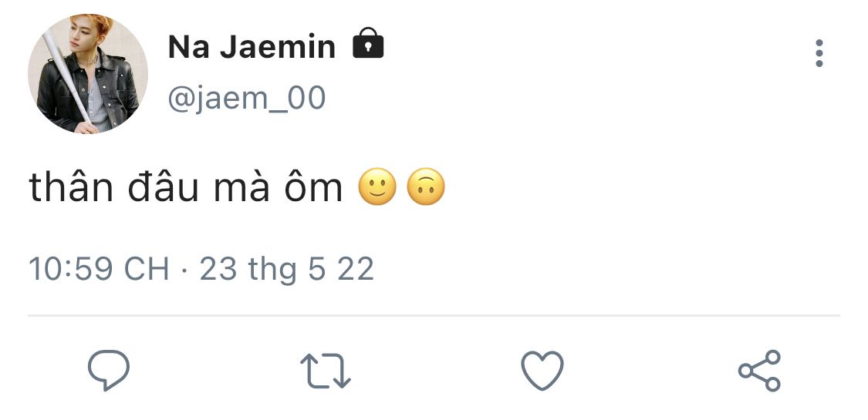Open the share icon for this tweet
Screen dimensions: 868x420
tap(759, 371)
